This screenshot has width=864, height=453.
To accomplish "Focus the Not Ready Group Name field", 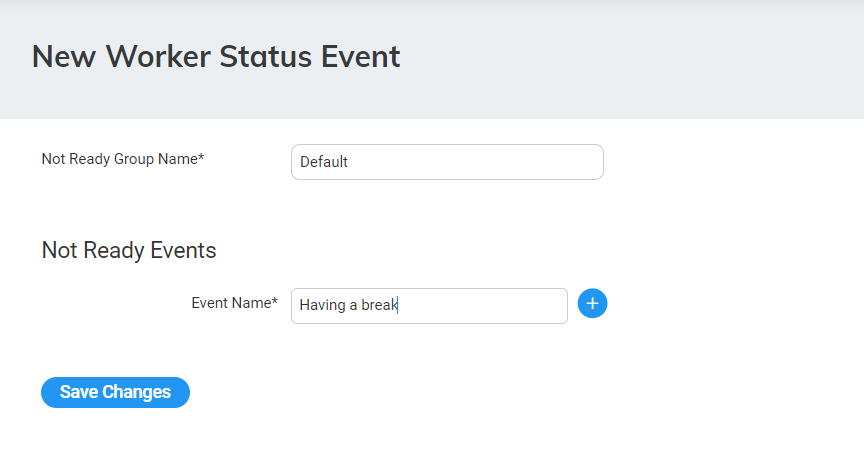I will point(447,162).
